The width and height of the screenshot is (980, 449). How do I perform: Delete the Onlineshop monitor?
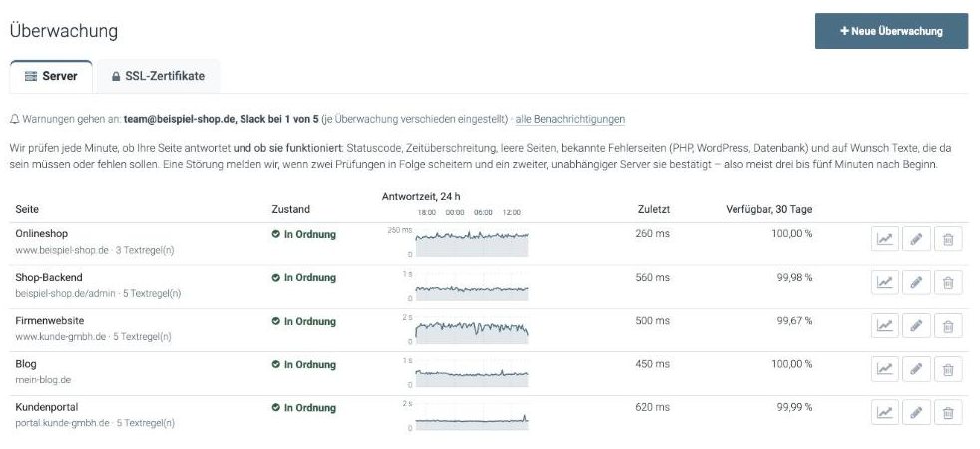tap(948, 239)
